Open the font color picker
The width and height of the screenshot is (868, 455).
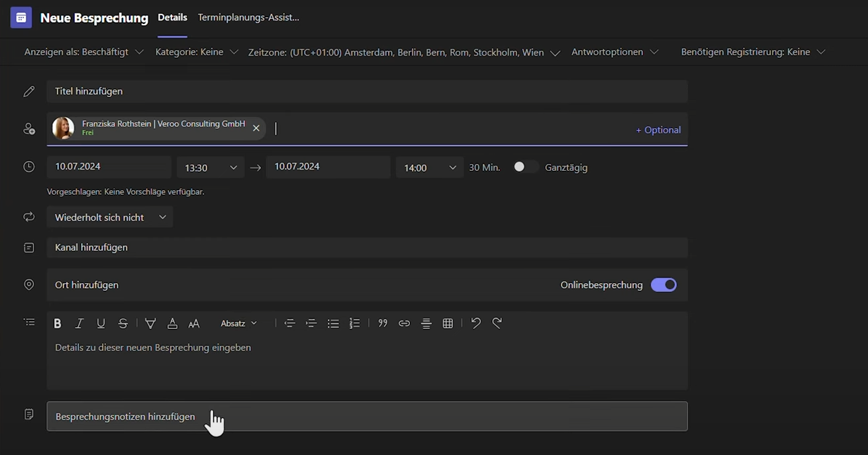pyautogui.click(x=172, y=323)
